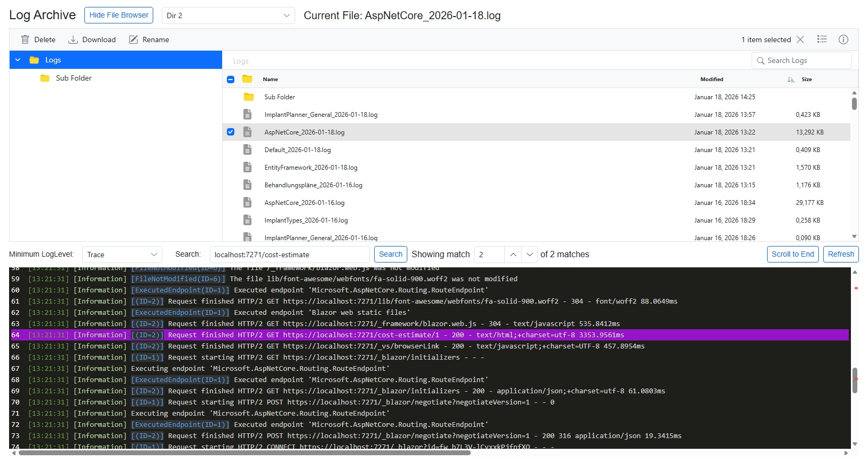Select Default_2026-01-18.log file name

coord(297,149)
